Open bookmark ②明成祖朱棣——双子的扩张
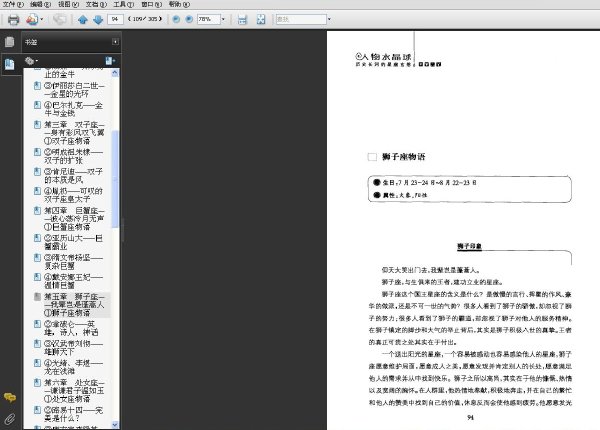Screen dimensions: 600x430 [73, 156]
